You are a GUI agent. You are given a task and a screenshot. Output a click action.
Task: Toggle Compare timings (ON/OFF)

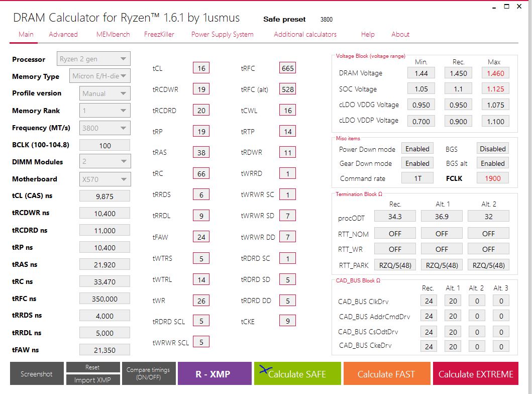pyautogui.click(x=148, y=373)
